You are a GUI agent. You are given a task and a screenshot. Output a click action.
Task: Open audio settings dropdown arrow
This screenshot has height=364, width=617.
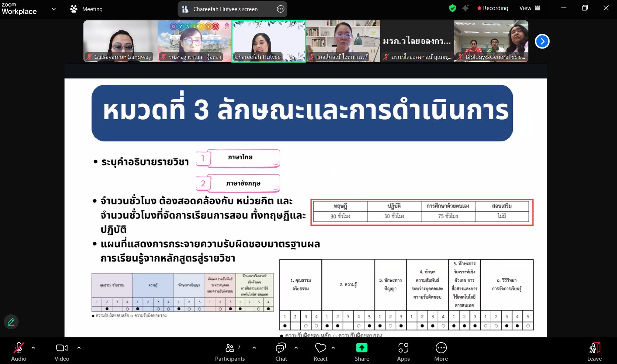pos(34,348)
